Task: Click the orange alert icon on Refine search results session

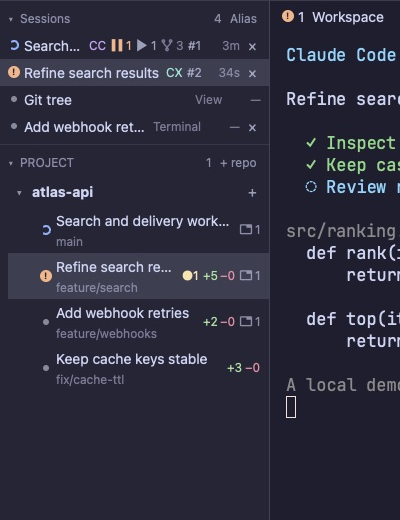Action: (14, 72)
